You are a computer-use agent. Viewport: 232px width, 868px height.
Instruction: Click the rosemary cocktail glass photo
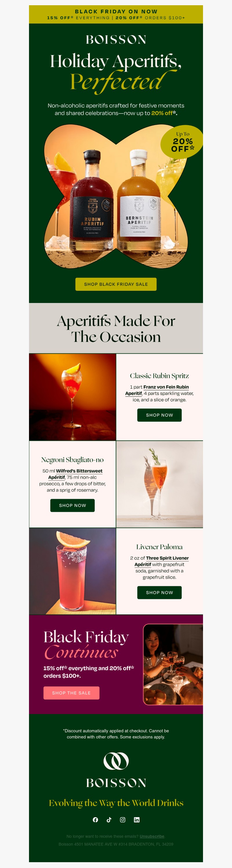pyautogui.click(x=159, y=484)
